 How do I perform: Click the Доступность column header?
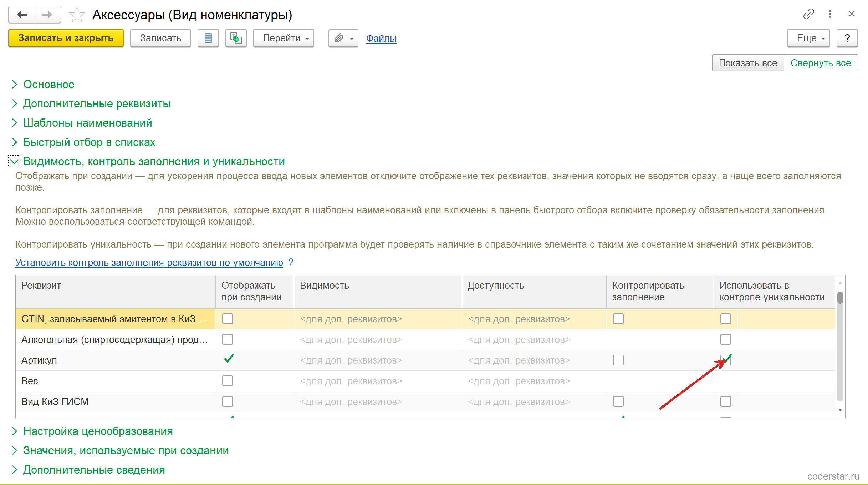coord(534,292)
